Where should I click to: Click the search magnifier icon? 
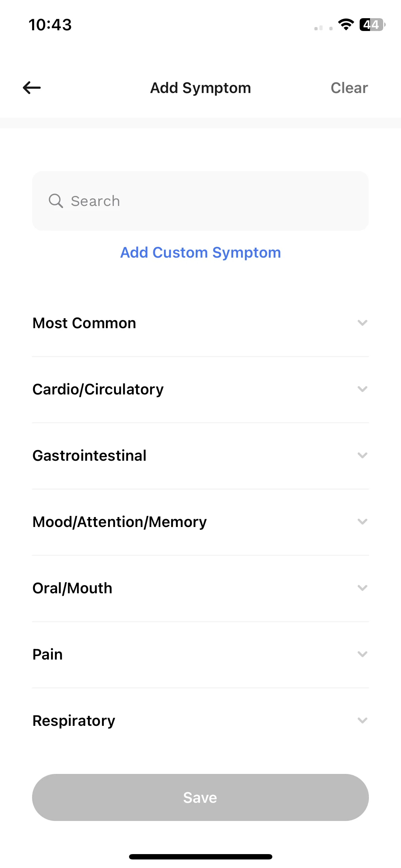click(56, 201)
